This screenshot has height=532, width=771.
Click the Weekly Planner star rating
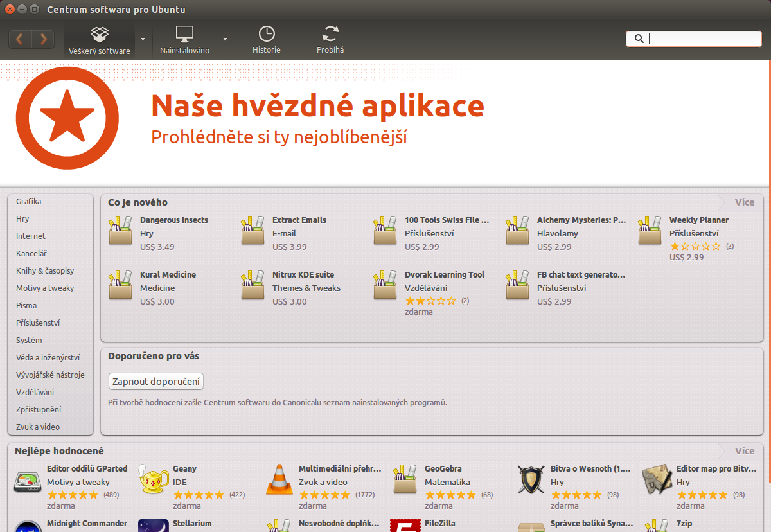(x=695, y=246)
